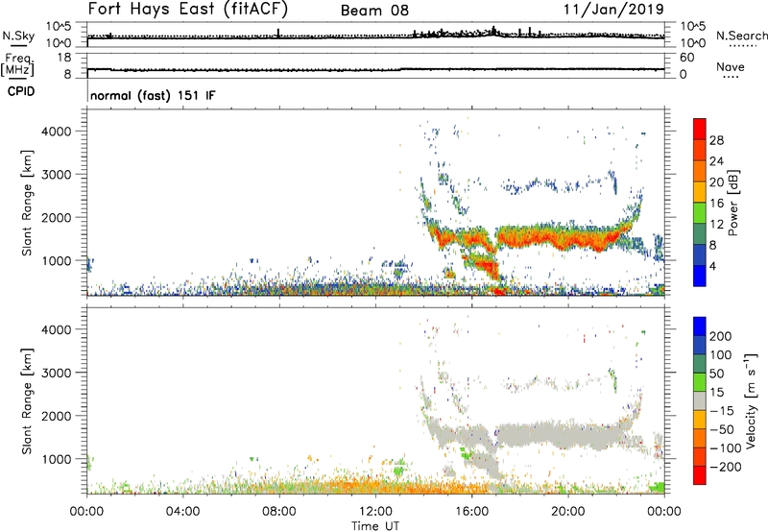Click the '28' tick on the Power colorbar
Viewport: 768px width, 532px height.
pyautogui.click(x=716, y=140)
